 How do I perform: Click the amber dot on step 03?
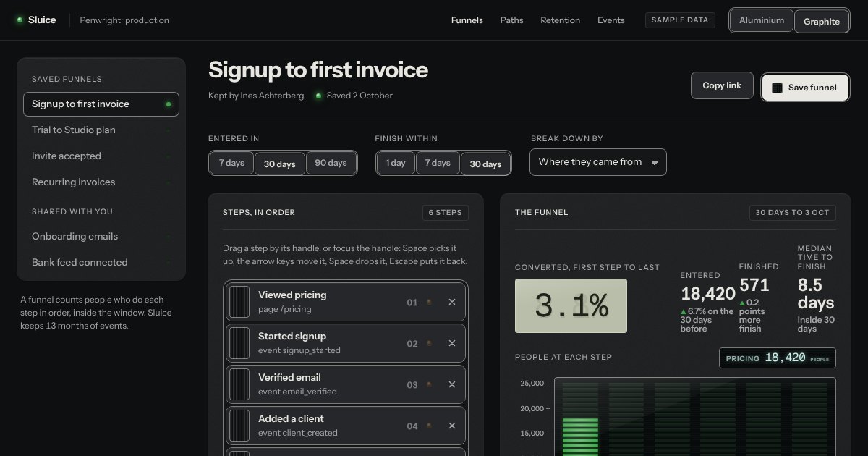tap(429, 384)
